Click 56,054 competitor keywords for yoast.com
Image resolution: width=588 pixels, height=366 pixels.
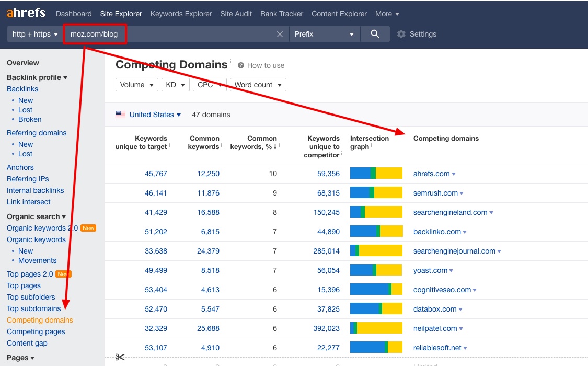tap(329, 271)
